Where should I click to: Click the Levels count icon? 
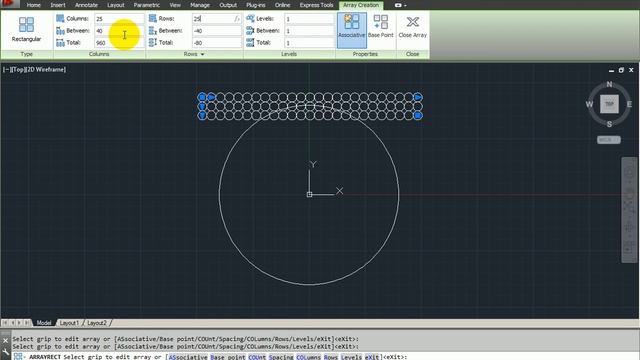coord(250,18)
